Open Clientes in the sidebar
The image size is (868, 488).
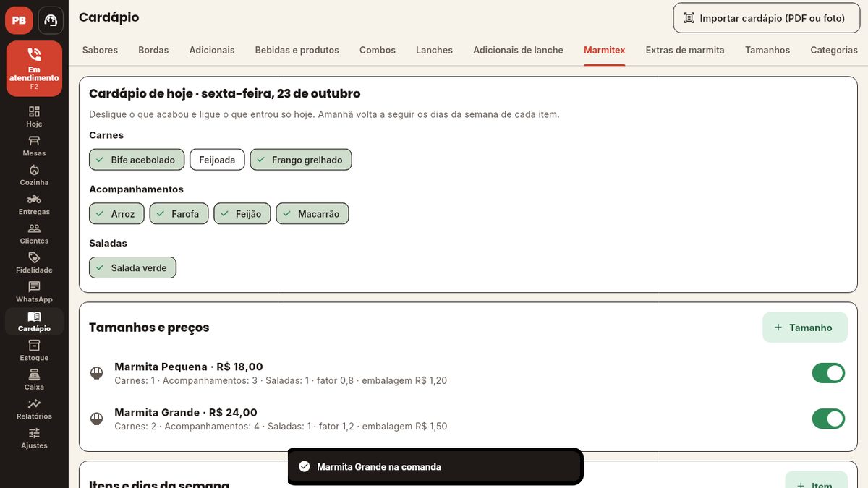pos(34,234)
